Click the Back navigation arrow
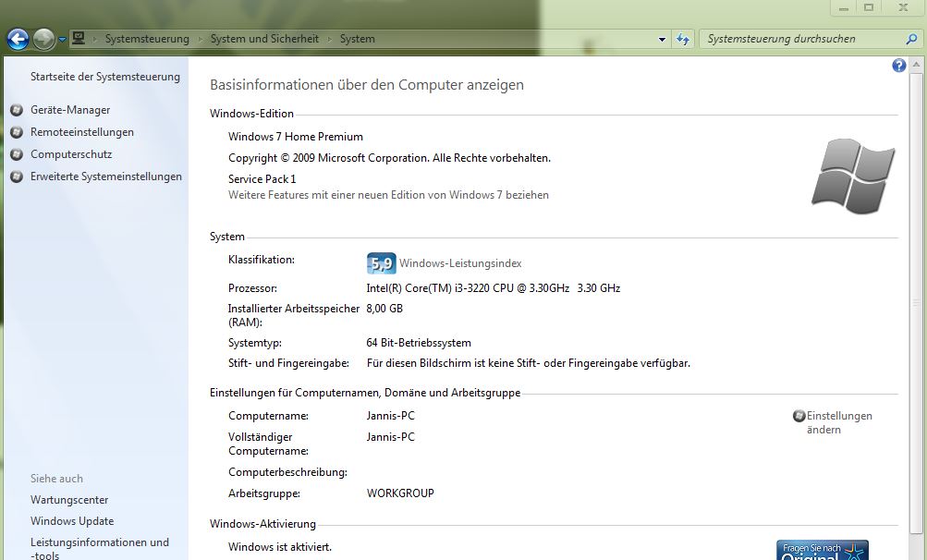The image size is (927, 560). click(18, 40)
